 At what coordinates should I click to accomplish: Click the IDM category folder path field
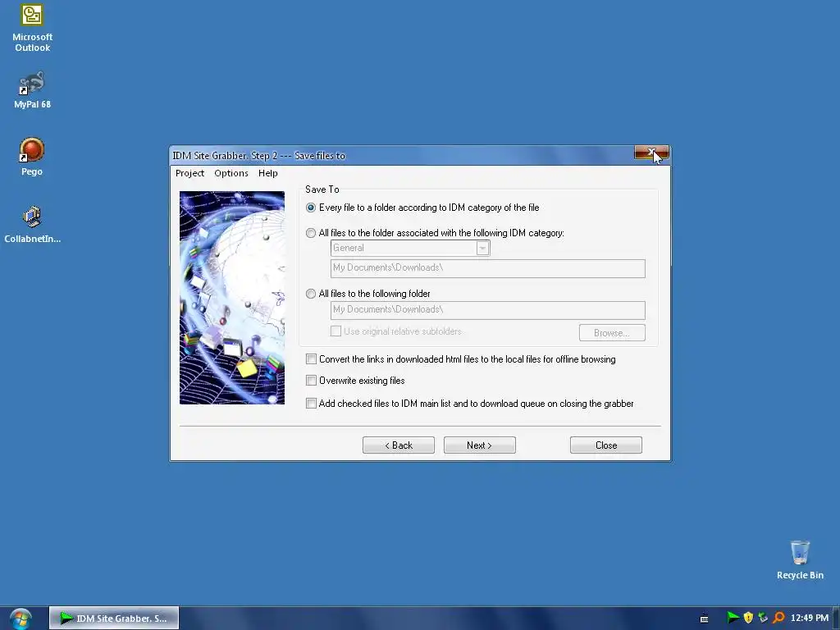point(487,268)
